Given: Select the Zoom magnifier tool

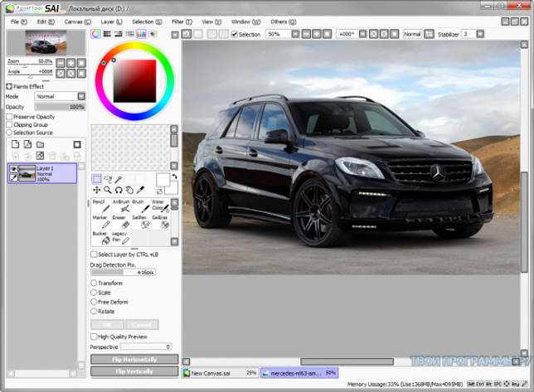Looking at the screenshot, I should click(x=108, y=190).
